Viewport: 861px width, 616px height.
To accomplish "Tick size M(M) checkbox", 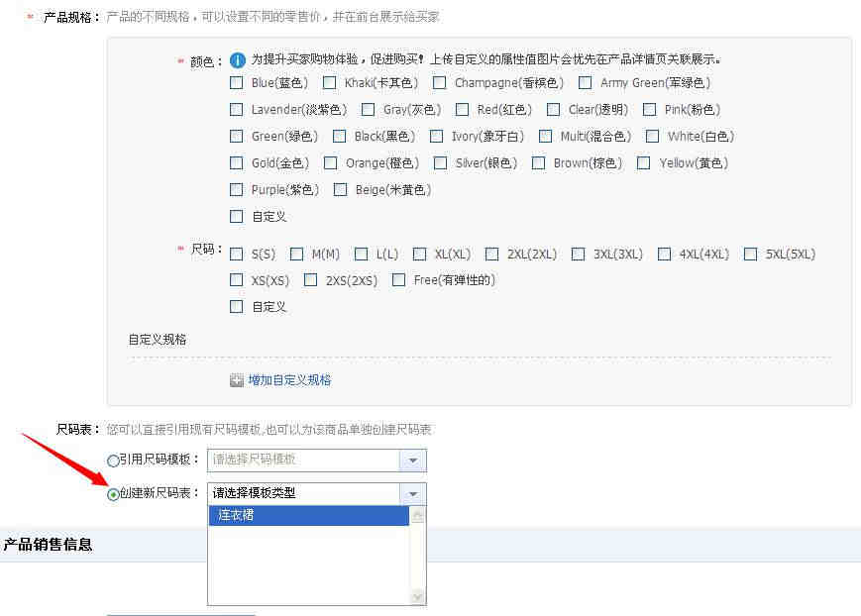I will [296, 255].
